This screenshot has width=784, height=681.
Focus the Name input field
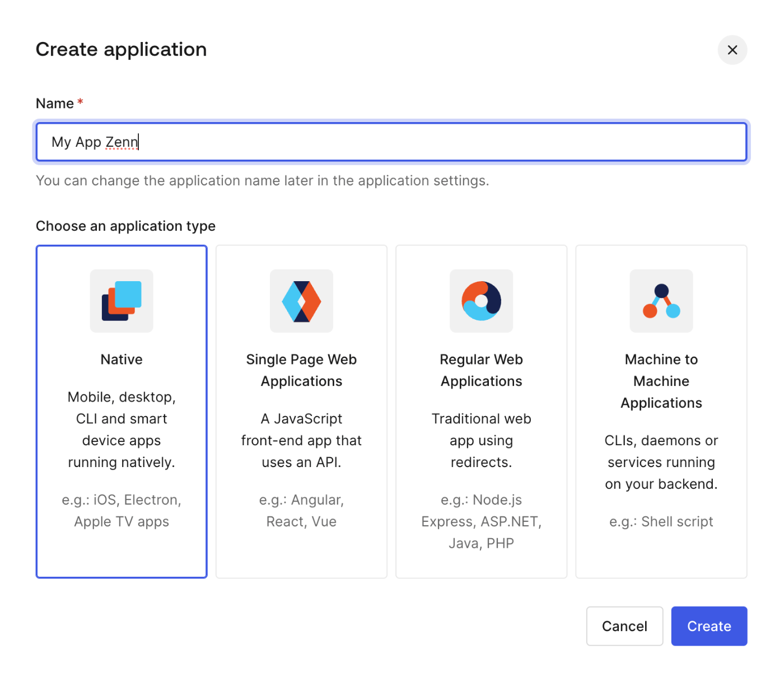tap(391, 142)
